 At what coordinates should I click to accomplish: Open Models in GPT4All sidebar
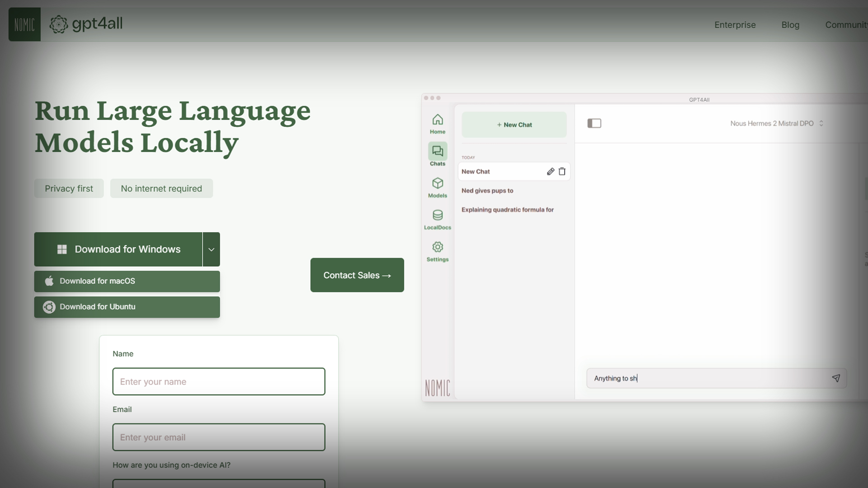(438, 188)
